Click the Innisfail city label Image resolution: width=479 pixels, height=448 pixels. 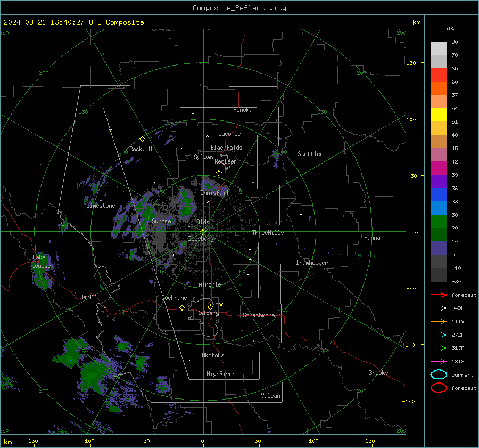click(214, 193)
